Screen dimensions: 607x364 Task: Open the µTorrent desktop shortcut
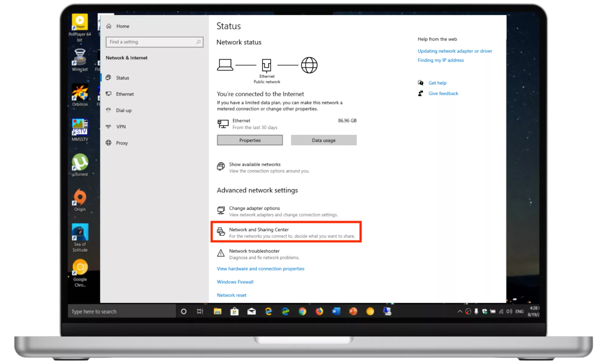tap(80, 165)
